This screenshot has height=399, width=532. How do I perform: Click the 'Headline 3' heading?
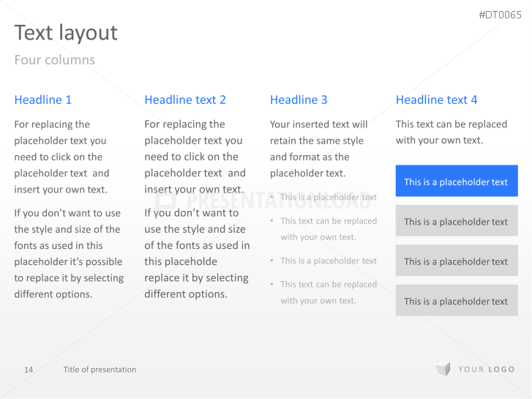click(x=299, y=100)
